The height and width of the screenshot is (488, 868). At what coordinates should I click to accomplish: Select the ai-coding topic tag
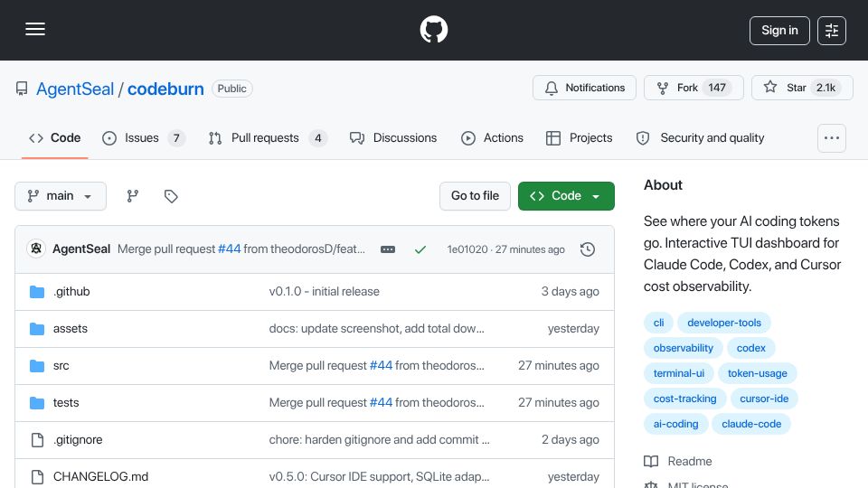(x=676, y=425)
